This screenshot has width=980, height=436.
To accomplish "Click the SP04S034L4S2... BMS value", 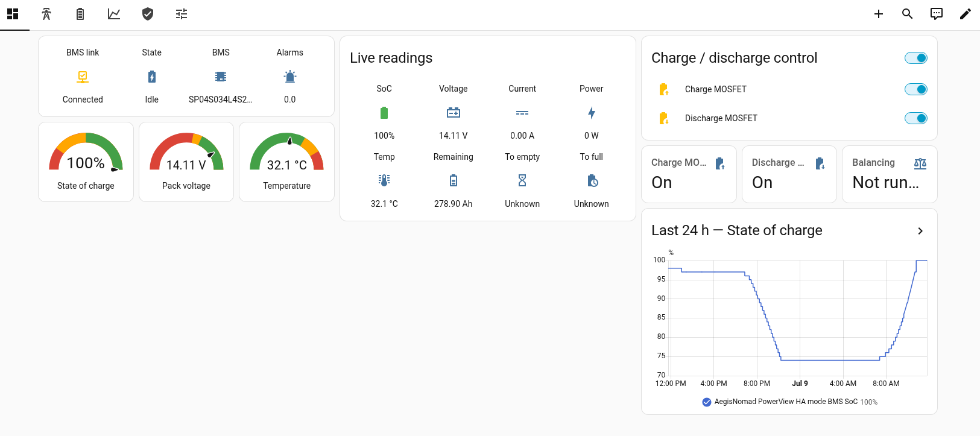I will coord(221,100).
